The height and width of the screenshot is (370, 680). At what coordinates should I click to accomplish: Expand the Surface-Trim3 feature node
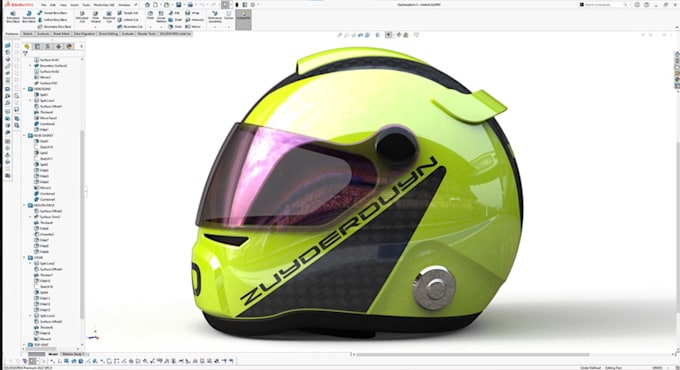pos(30,217)
